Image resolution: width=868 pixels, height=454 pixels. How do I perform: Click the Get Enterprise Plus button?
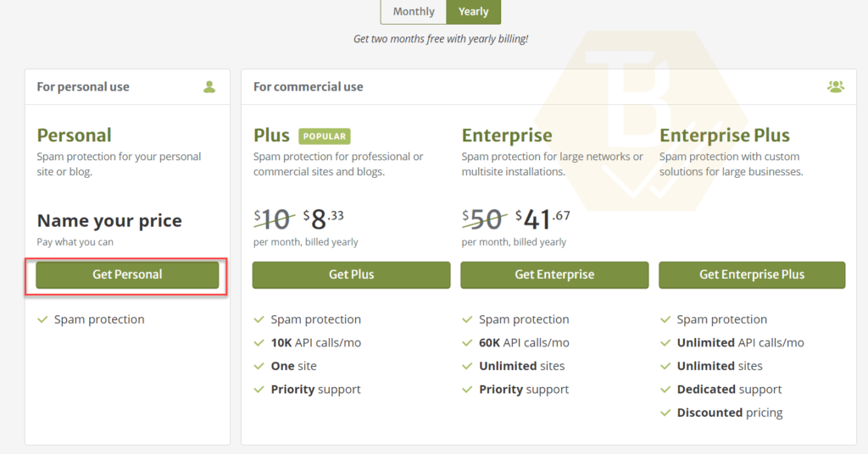click(x=752, y=274)
